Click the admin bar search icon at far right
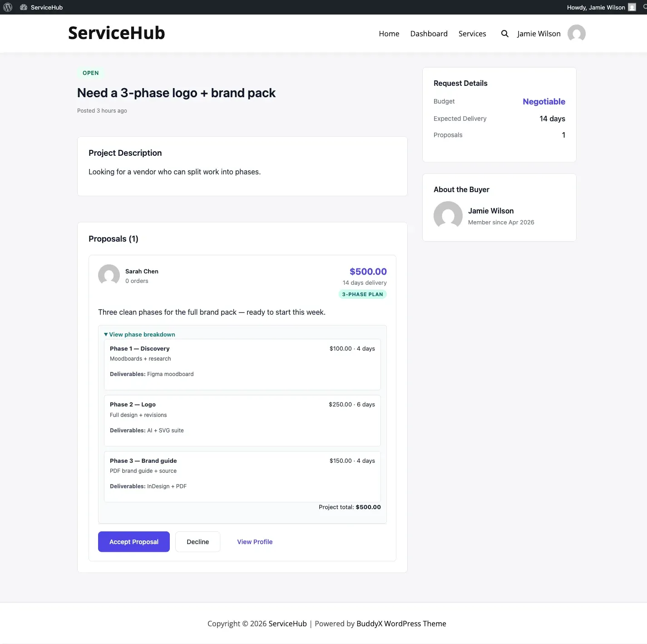Screen dimensions: 647x644 click(x=645, y=7)
